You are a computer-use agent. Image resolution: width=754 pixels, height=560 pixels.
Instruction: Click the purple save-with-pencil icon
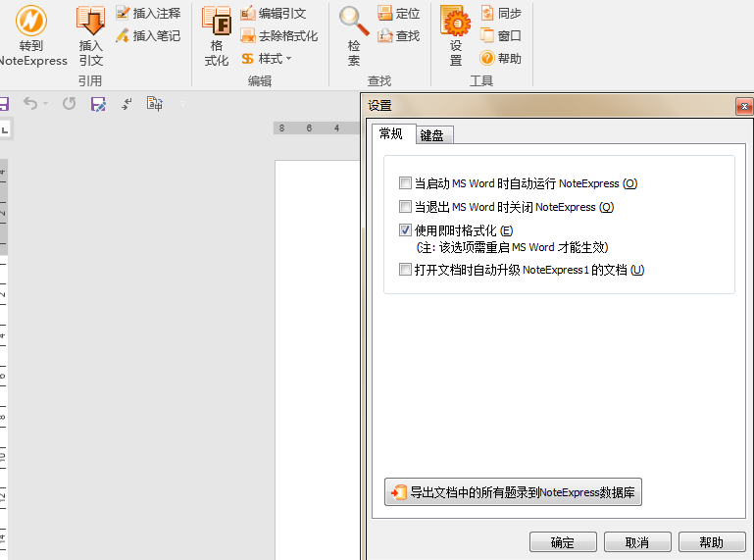coord(98,104)
